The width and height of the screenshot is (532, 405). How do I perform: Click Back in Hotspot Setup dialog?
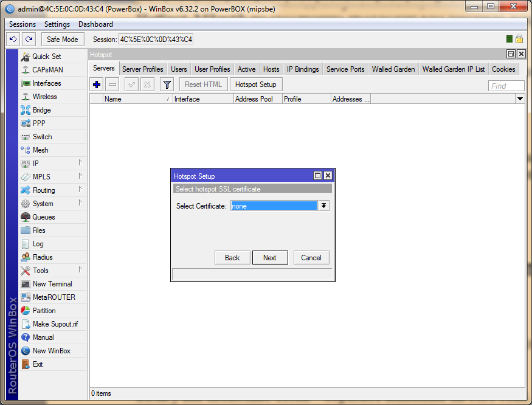tap(232, 258)
